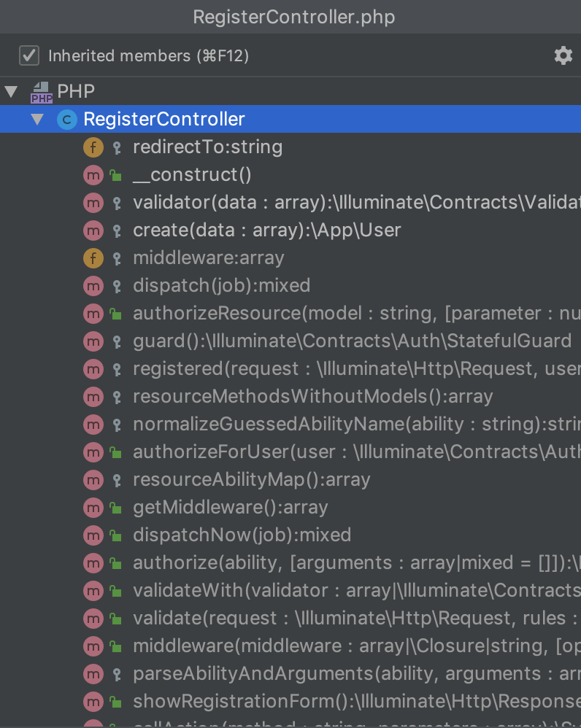Click the field icon beside redirectTo:string
The width and height of the screenshot is (581, 728).
click(93, 147)
